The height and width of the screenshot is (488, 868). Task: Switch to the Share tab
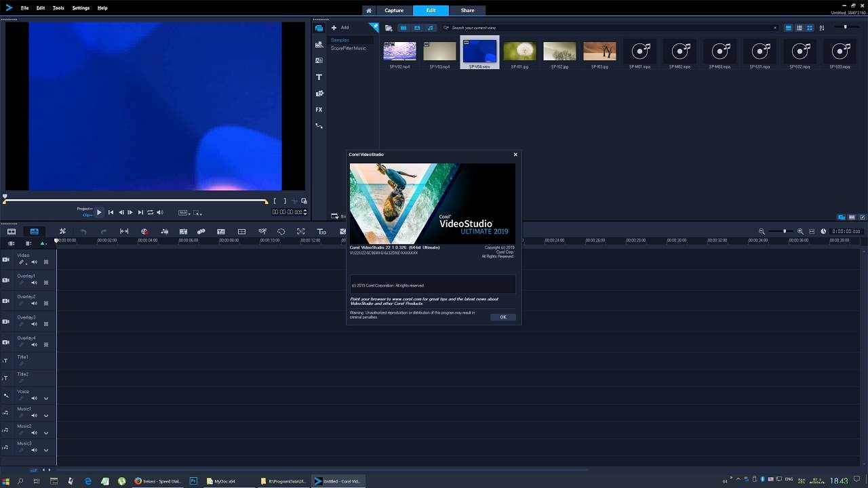click(x=467, y=10)
